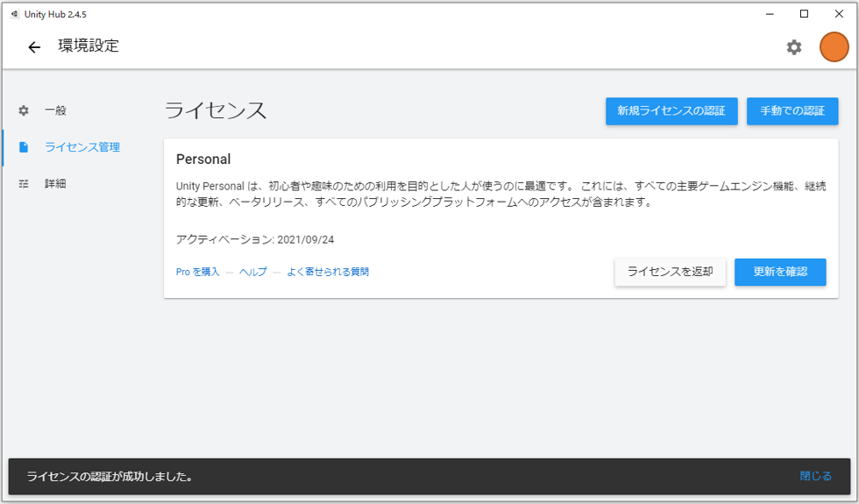
Task: Click gear icon beside 一般
Action: pos(24,110)
